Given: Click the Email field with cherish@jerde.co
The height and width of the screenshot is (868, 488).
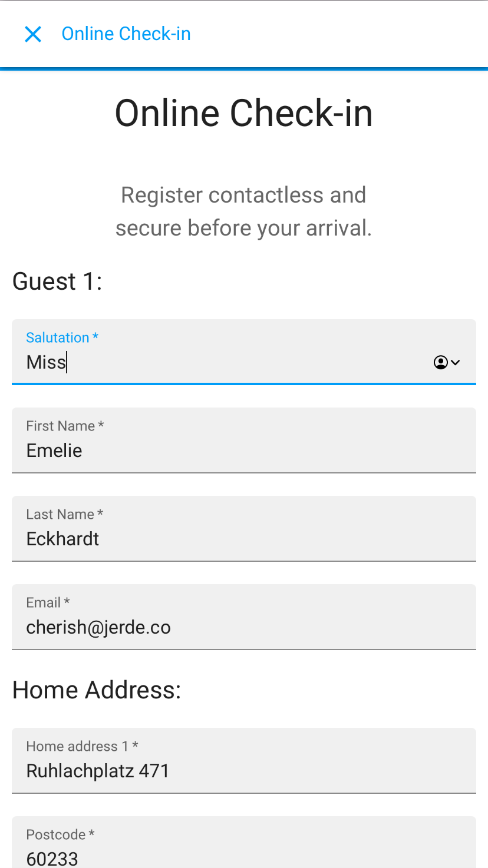Looking at the screenshot, I should coord(243,627).
